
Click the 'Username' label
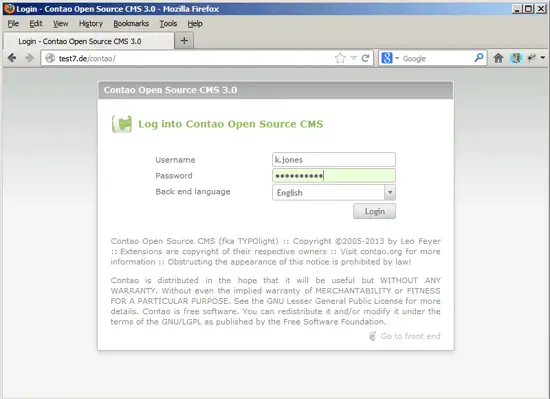(x=175, y=160)
